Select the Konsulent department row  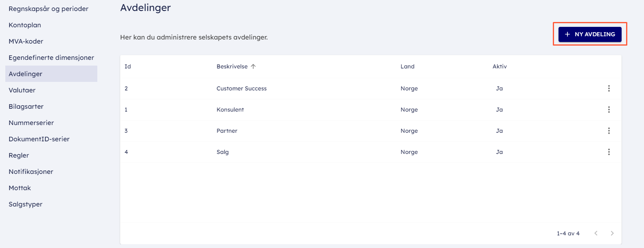(230, 110)
